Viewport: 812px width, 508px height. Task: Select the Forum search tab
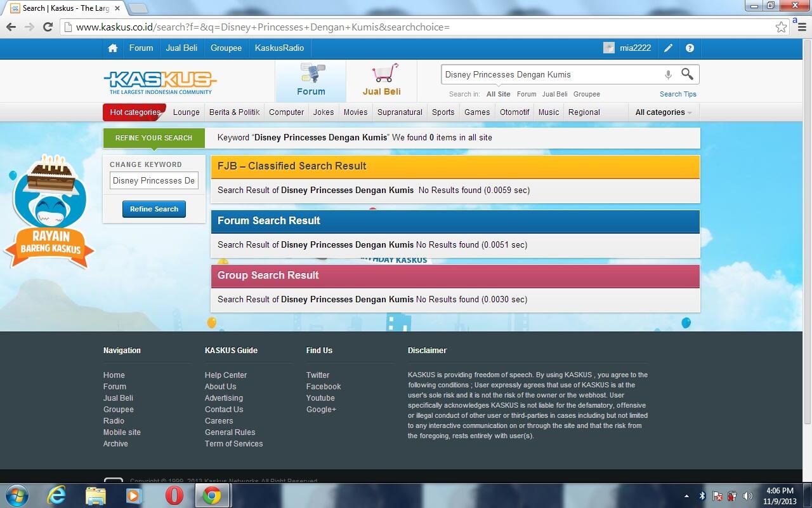[x=311, y=81]
